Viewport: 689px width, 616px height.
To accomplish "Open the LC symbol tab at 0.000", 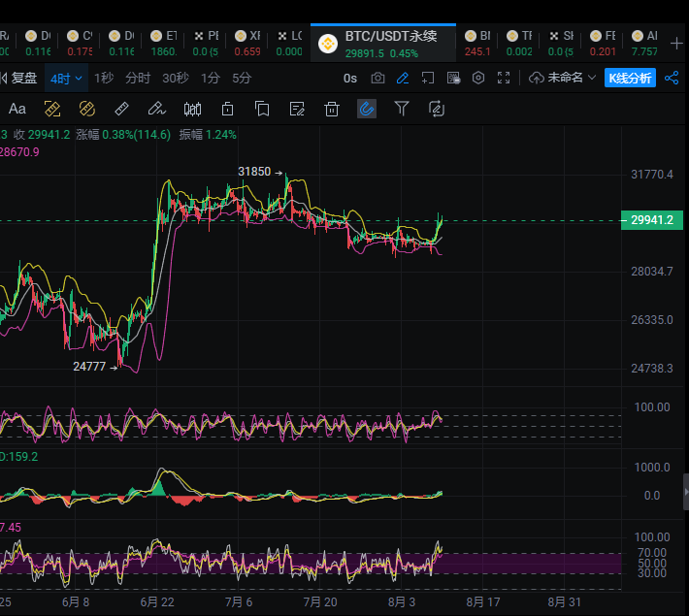I will pyautogui.click(x=289, y=43).
